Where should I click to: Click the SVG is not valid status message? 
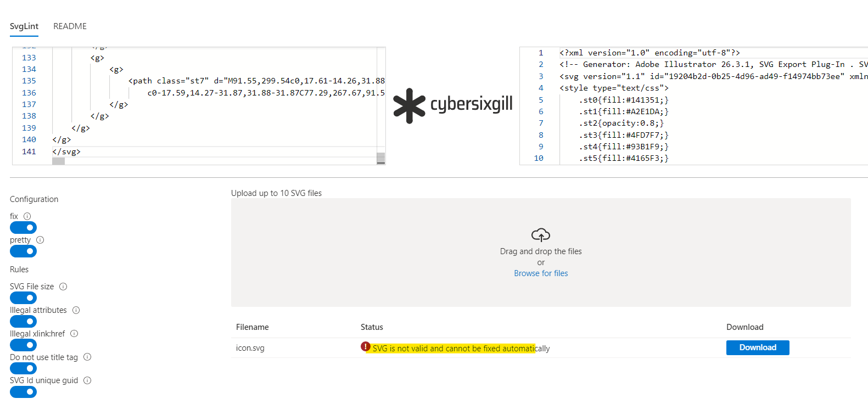coord(461,349)
